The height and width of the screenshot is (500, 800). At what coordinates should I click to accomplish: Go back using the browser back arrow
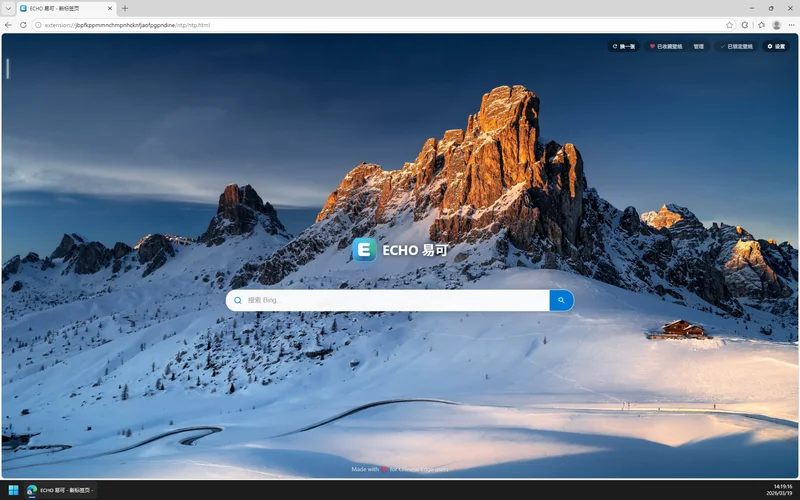point(9,24)
